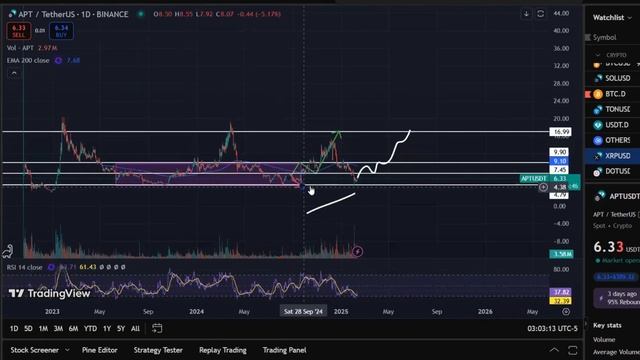Click the lightning event marker on chart
The width and height of the screenshot is (640, 360).
pos(357,251)
